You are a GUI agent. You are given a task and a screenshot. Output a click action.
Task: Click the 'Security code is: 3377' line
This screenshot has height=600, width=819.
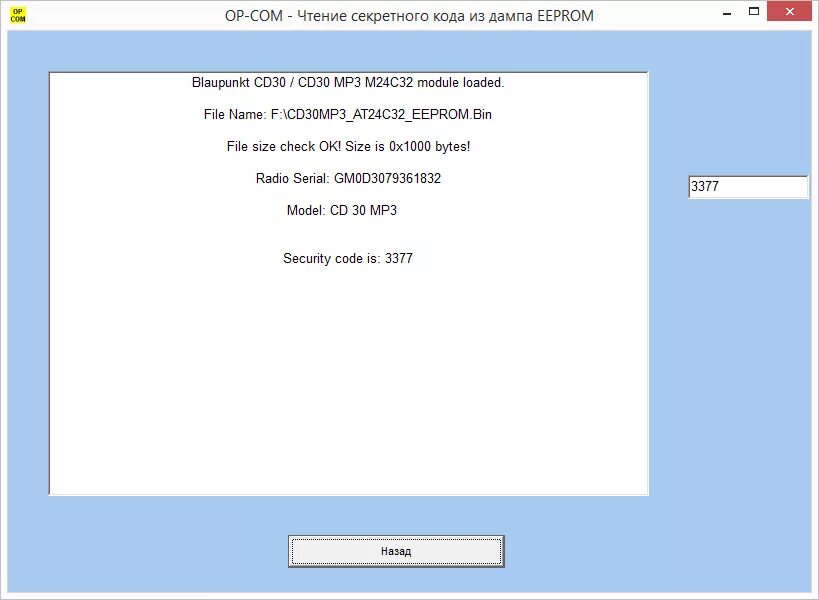pyautogui.click(x=348, y=258)
